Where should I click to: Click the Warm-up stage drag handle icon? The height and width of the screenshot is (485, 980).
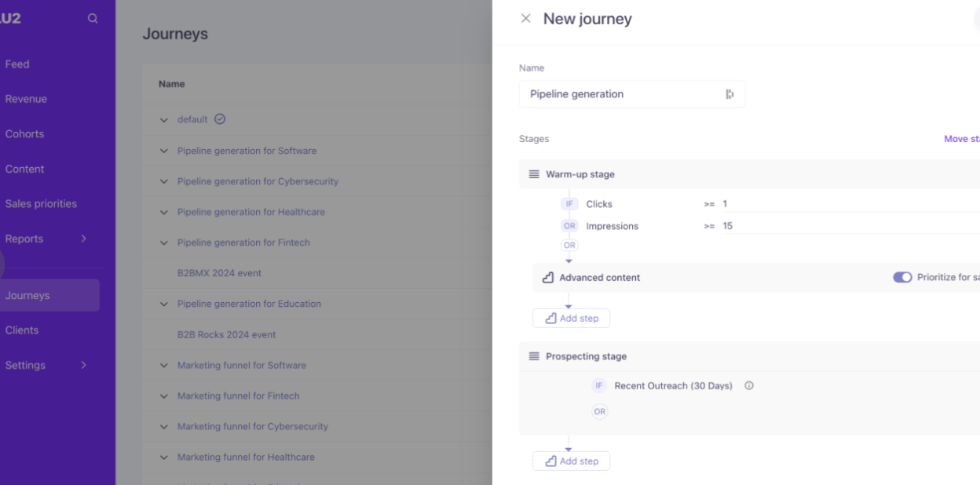[x=534, y=174]
